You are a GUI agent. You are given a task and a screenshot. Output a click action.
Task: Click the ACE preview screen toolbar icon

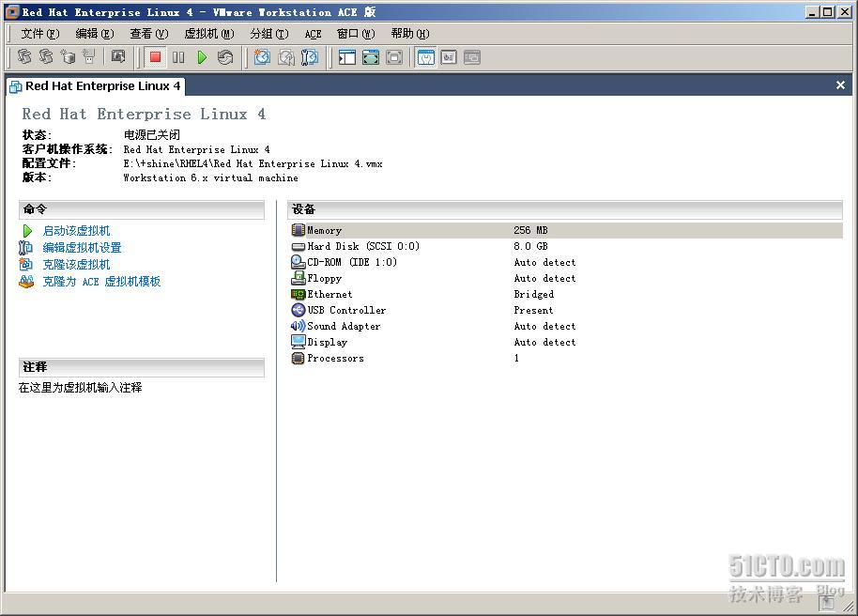pyautogui.click(x=118, y=56)
